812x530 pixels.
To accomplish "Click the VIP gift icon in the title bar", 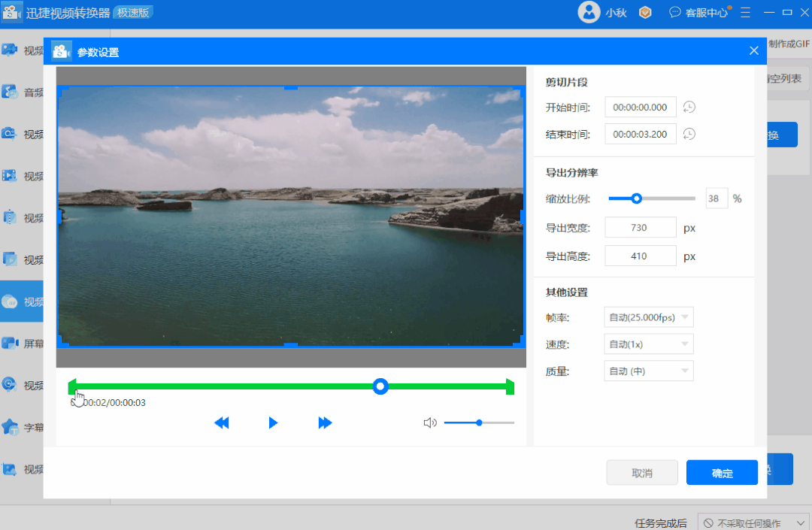I will coord(645,12).
